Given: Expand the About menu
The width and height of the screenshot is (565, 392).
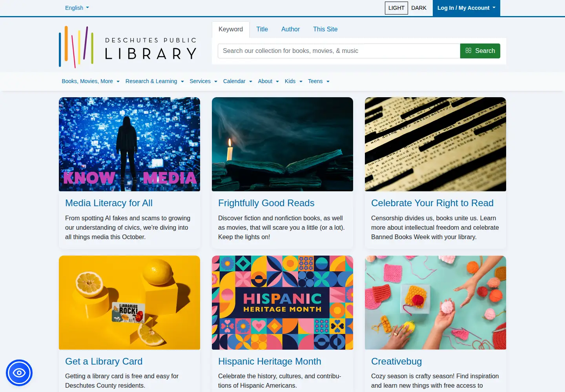Looking at the screenshot, I should point(268,81).
